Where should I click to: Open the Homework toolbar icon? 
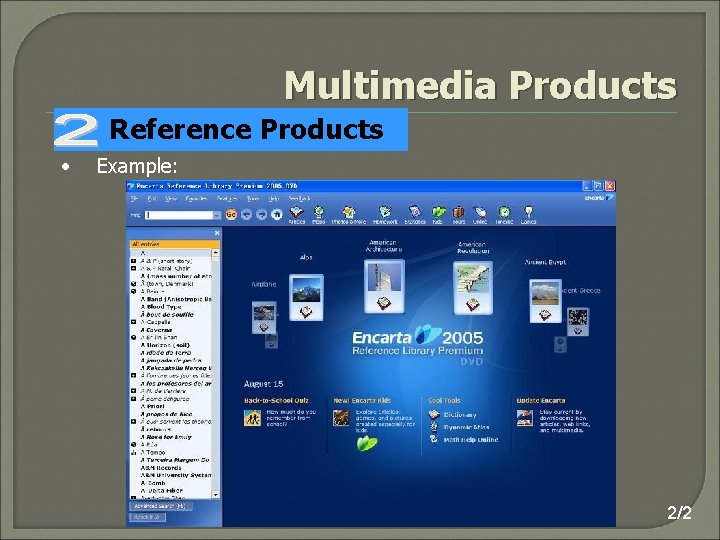coord(385,215)
